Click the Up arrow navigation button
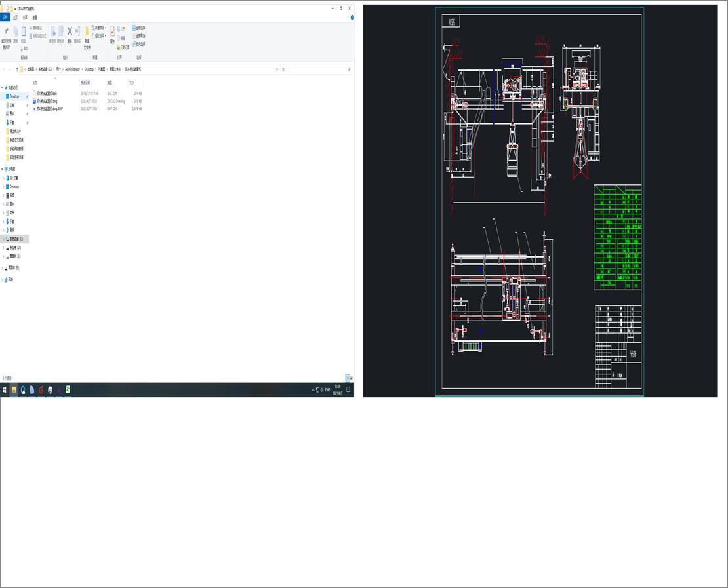The height and width of the screenshot is (588, 728). click(x=17, y=69)
